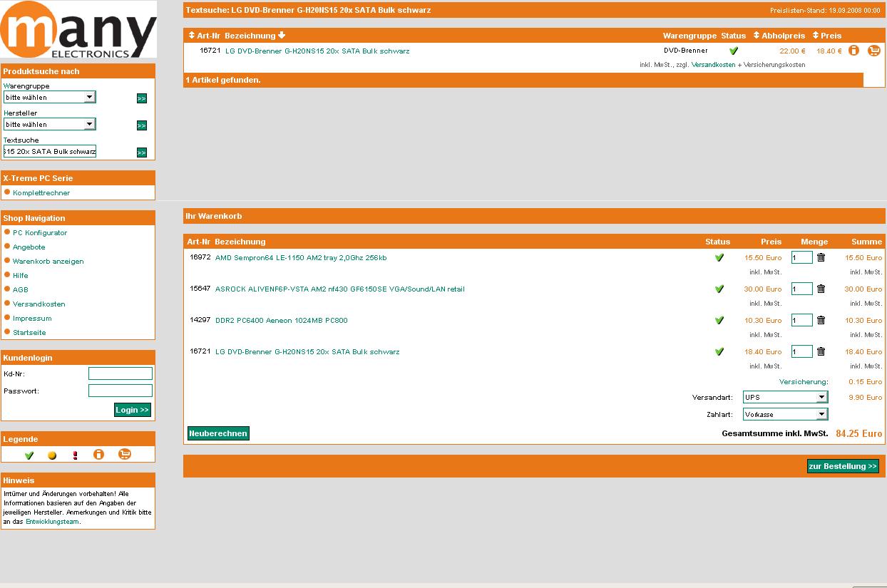Open Versandkosten in Shop Navigation
The image size is (887, 588).
click(39, 304)
